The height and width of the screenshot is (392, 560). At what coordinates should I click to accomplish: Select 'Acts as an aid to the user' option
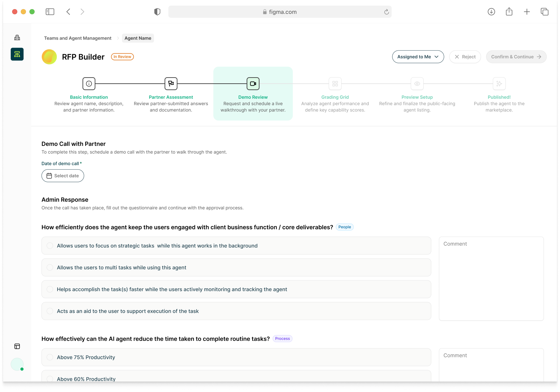click(x=50, y=311)
